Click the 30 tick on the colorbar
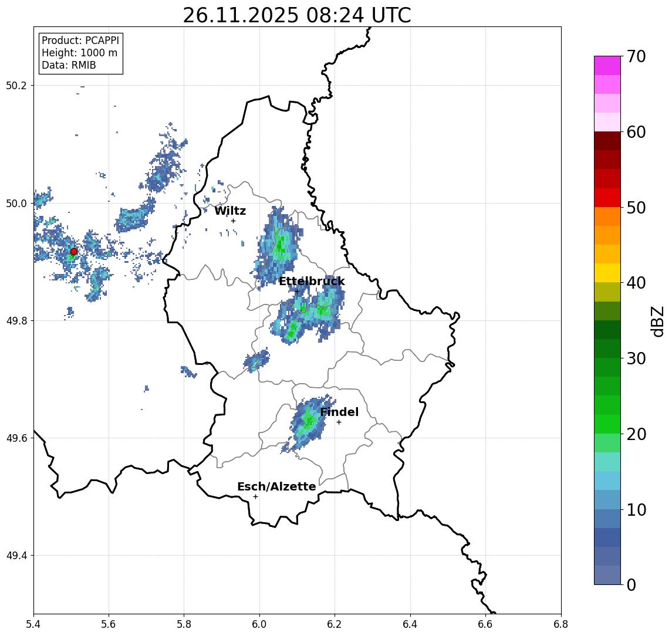 (x=636, y=358)
